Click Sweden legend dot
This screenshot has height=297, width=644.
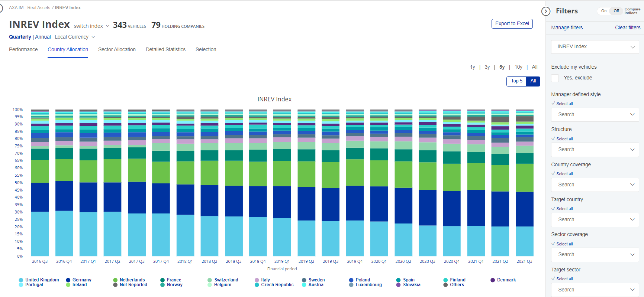point(304,280)
